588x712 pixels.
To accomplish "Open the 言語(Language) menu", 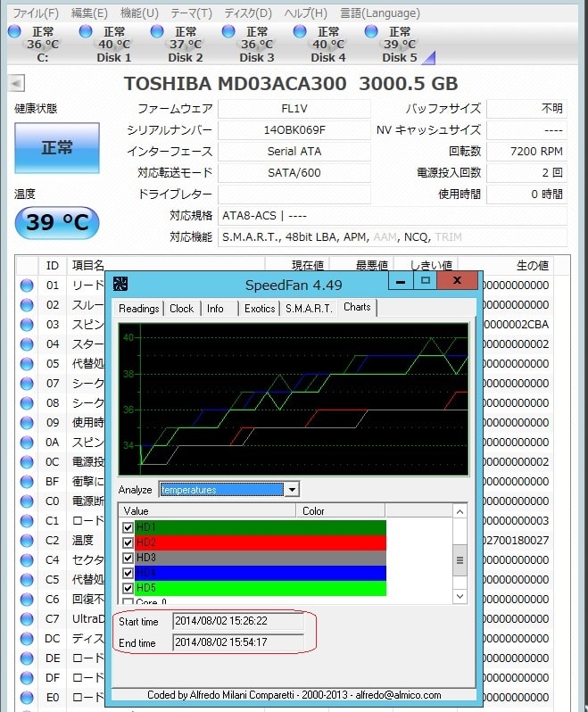I will click(380, 13).
